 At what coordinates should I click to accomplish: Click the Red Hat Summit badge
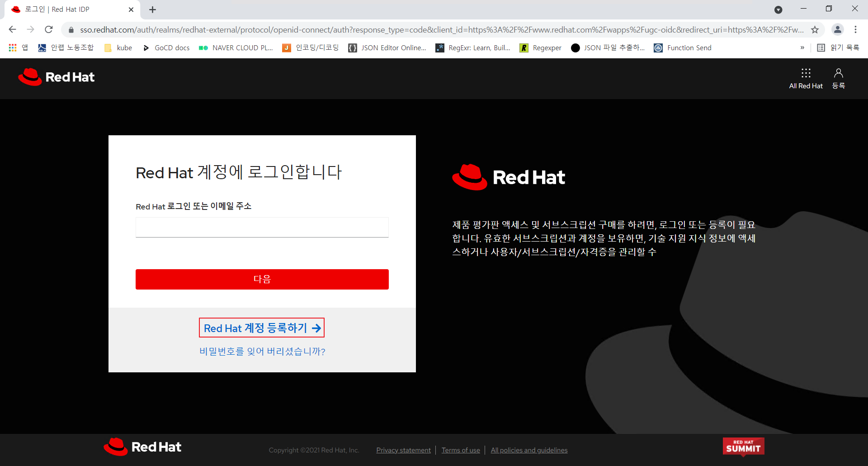(x=743, y=447)
